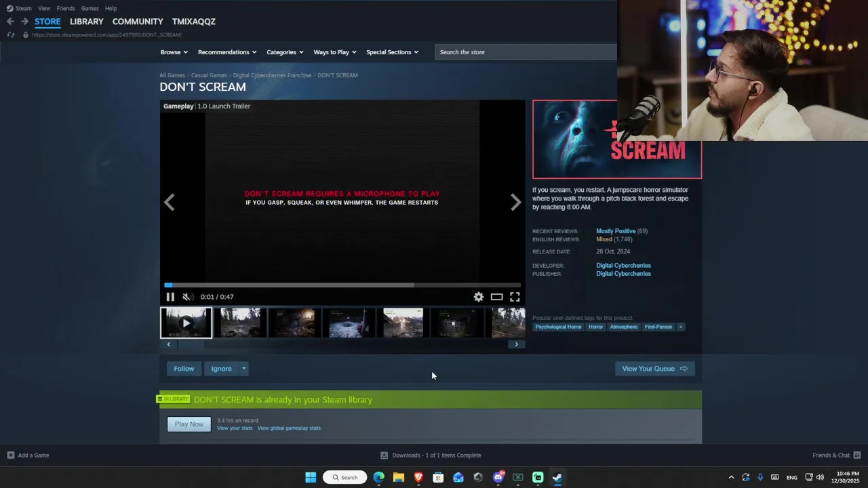Go forward using the Steam forward arrow
The image size is (868, 488).
[24, 22]
